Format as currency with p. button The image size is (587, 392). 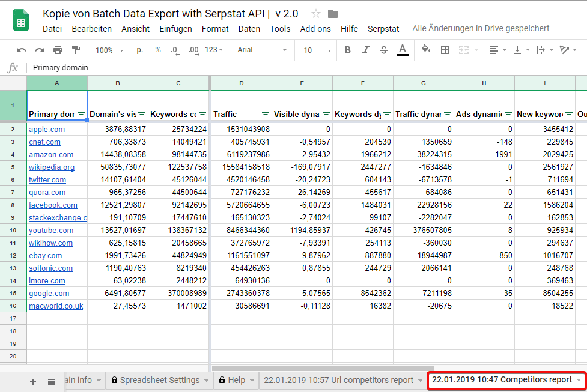[x=139, y=50]
